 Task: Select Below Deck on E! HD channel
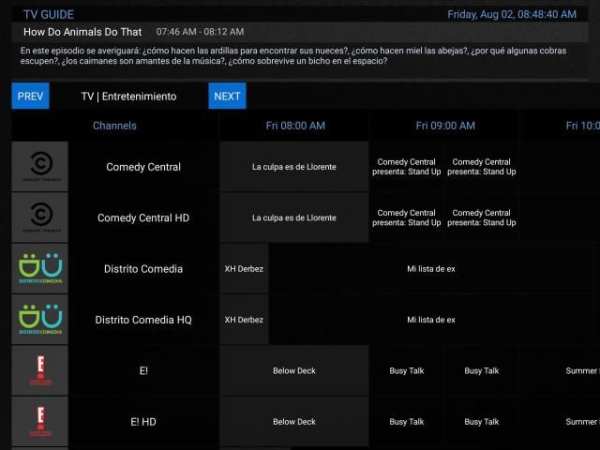click(294, 422)
